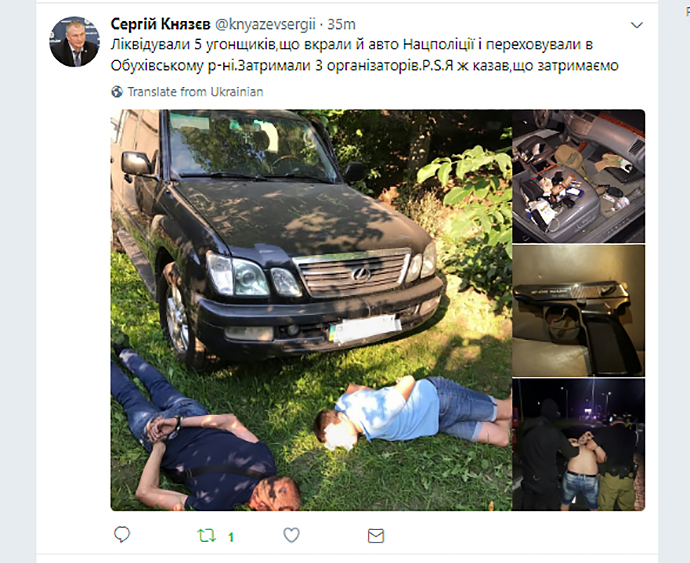Screen dimensions: 690x563
Task: Click the Сергій Князєв display name
Action: point(161,24)
